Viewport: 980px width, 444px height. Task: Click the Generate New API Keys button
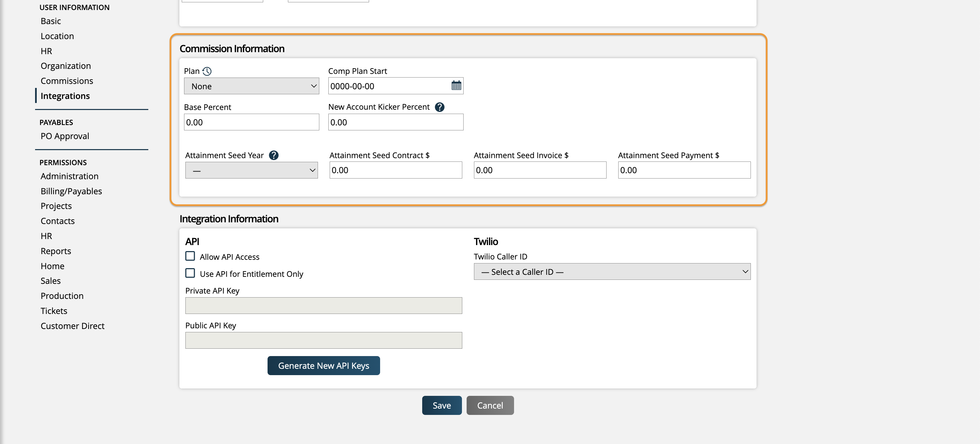coord(323,365)
